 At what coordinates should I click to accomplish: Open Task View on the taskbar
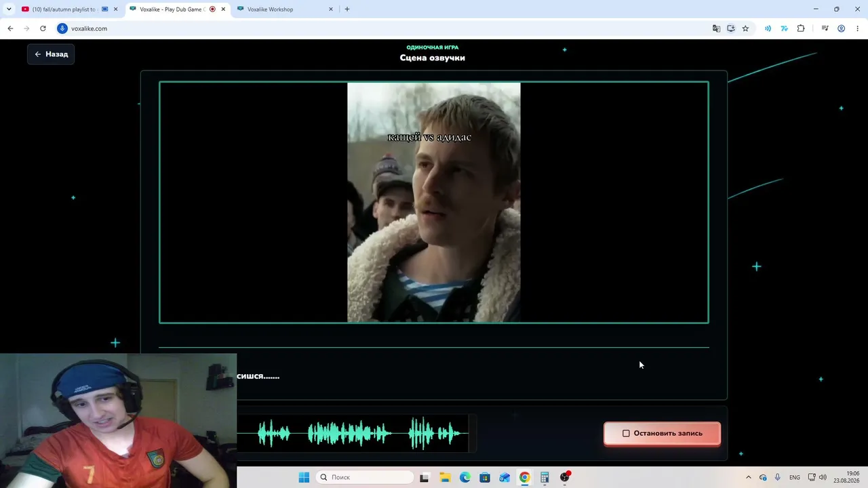[x=425, y=477]
